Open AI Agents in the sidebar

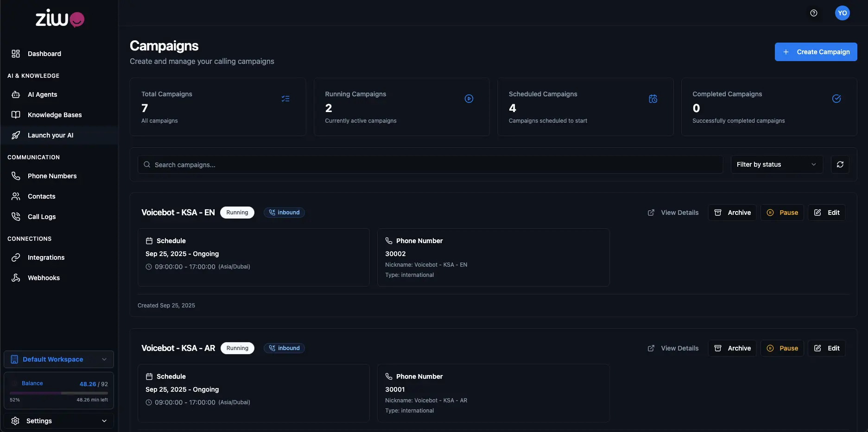42,94
